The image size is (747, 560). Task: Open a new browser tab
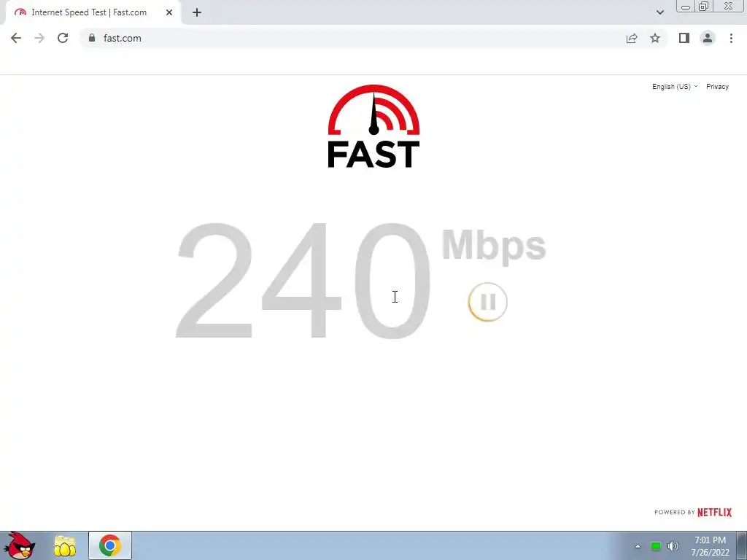click(x=197, y=12)
